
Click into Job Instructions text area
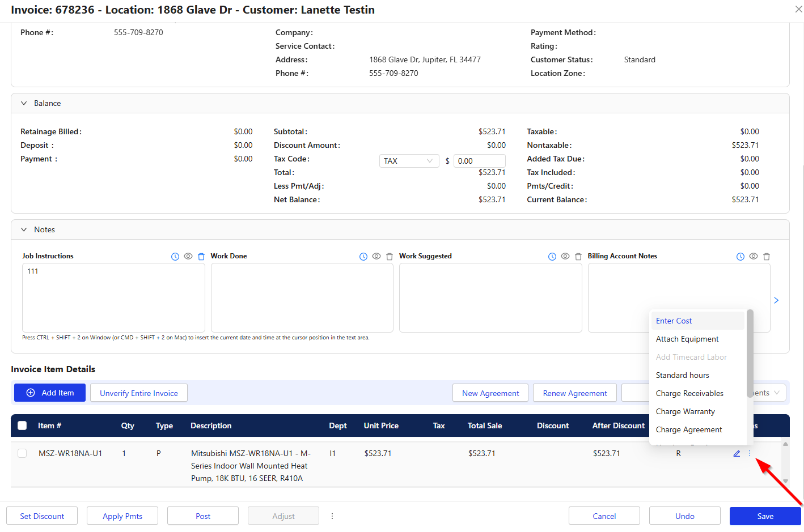[113, 297]
